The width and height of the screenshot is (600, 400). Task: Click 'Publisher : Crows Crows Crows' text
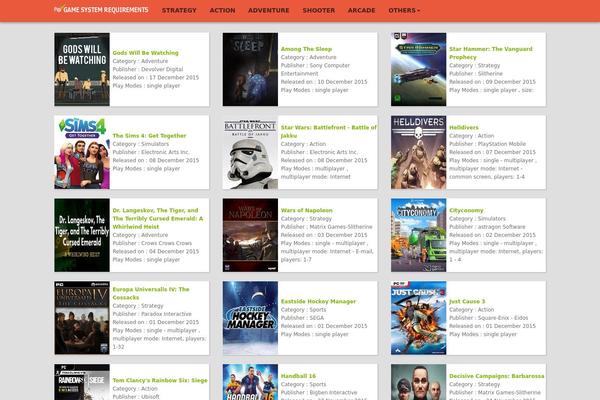click(152, 243)
